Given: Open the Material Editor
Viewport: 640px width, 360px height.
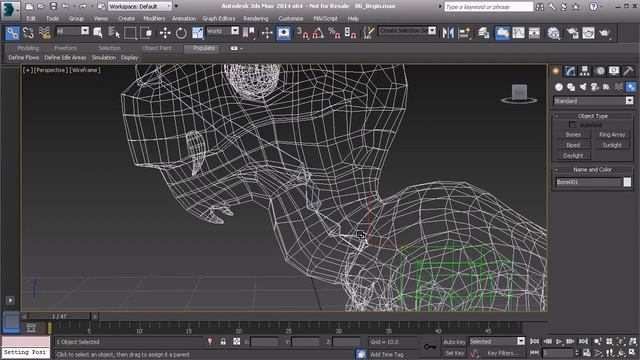Looking at the screenshot, I should (553, 33).
